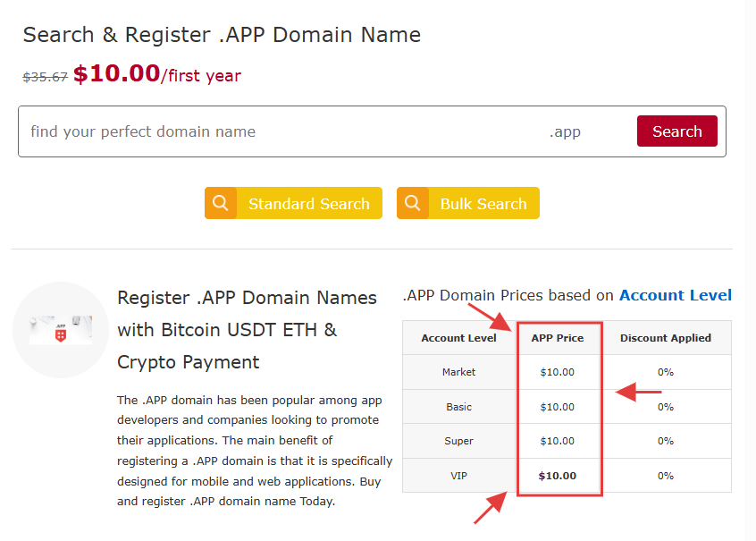Click the 'Search & Register .APP Domain Name' heading
This screenshot has width=756, height=541.
pos(221,35)
